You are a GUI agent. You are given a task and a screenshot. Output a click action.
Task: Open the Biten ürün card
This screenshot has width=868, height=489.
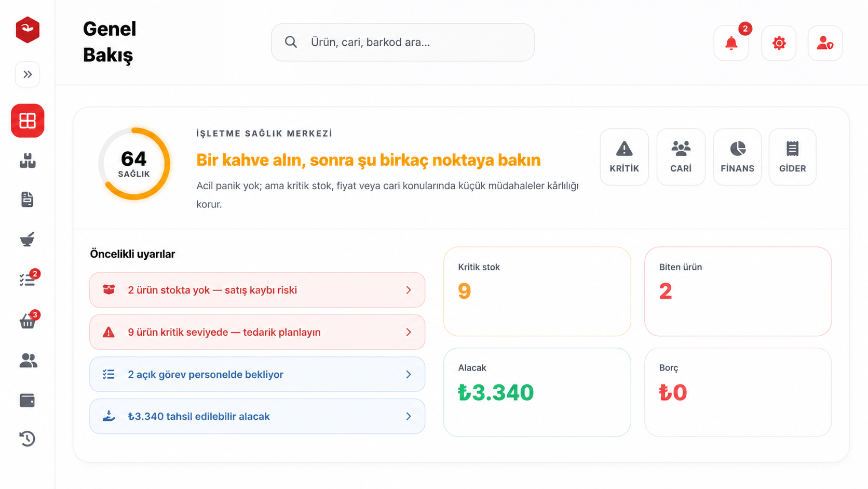738,292
